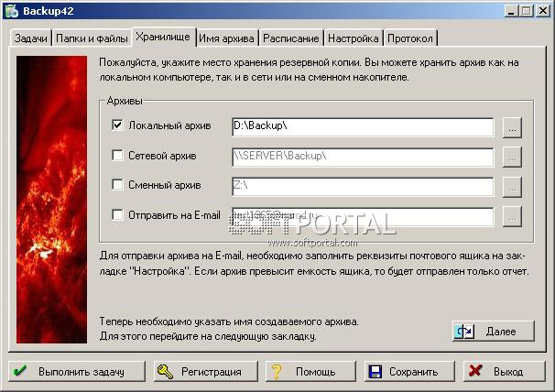Click the Сетевой архив label text
The height and width of the screenshot is (392, 555).
[x=162, y=156]
